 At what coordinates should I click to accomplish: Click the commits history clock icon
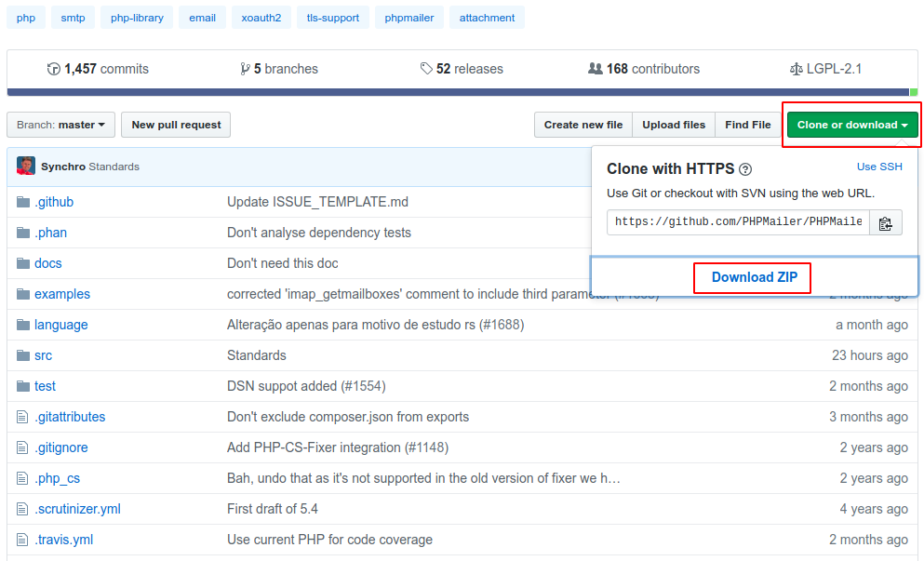54,69
